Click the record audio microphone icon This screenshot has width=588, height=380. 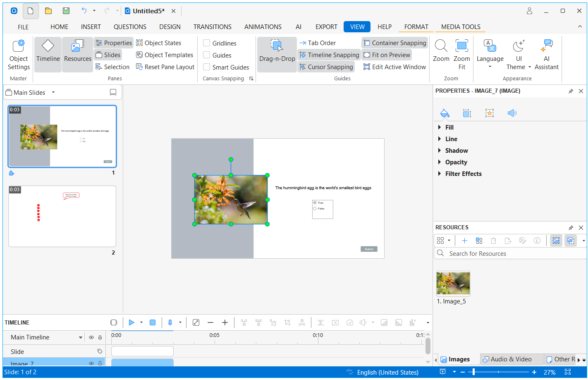coord(170,322)
